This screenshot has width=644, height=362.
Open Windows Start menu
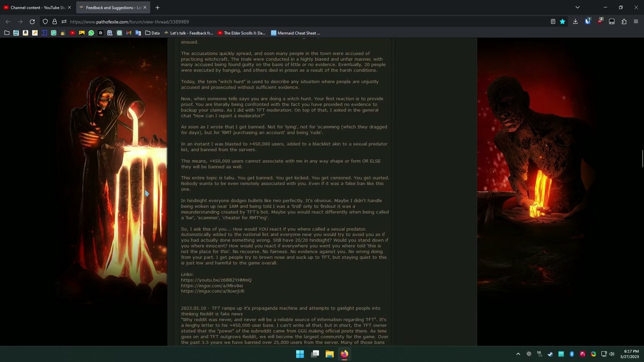click(x=300, y=354)
